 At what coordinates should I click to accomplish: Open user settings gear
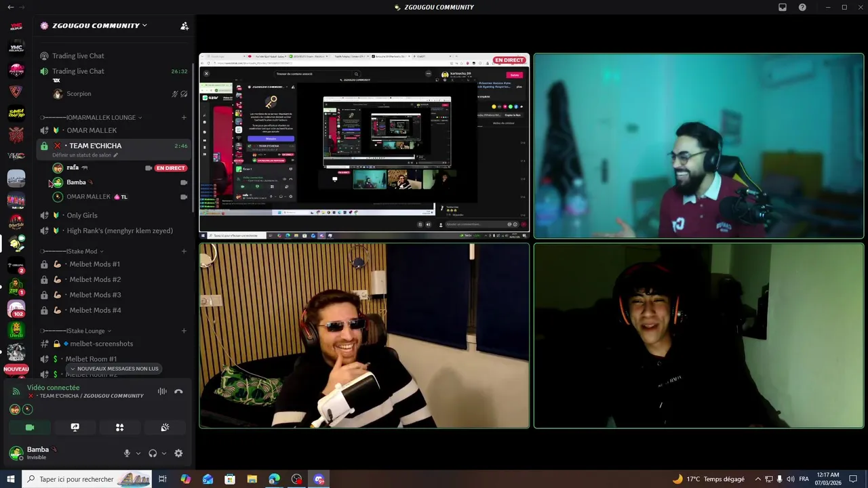[x=178, y=453]
